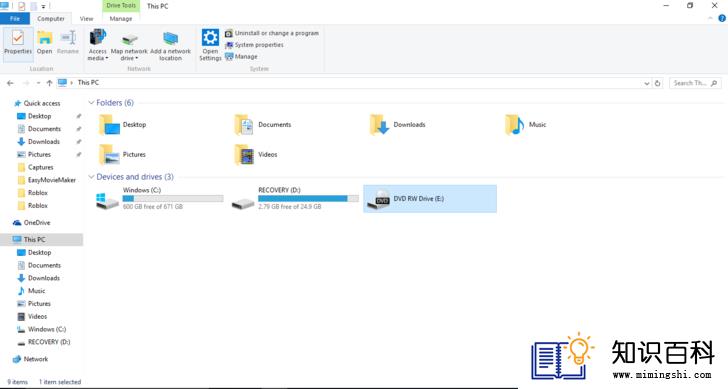Open Documents under Quick access
The height and width of the screenshot is (389, 728).
tap(44, 129)
